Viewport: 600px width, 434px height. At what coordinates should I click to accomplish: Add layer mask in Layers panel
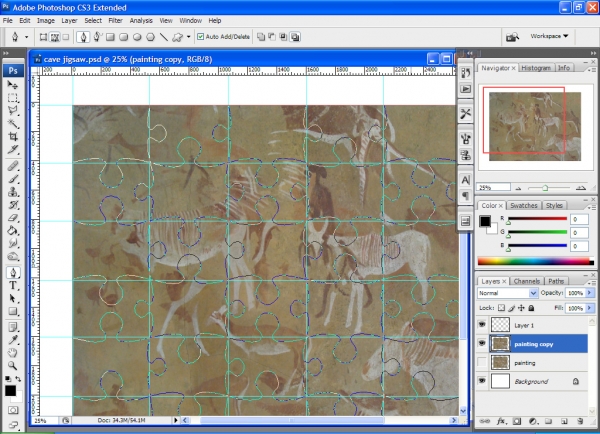[517, 421]
